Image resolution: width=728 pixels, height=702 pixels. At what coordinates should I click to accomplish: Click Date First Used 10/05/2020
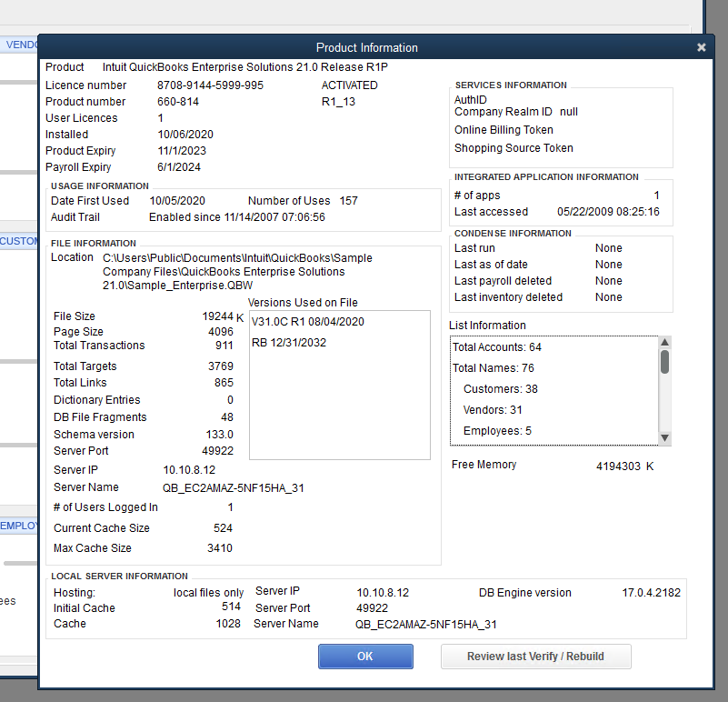pos(177,201)
